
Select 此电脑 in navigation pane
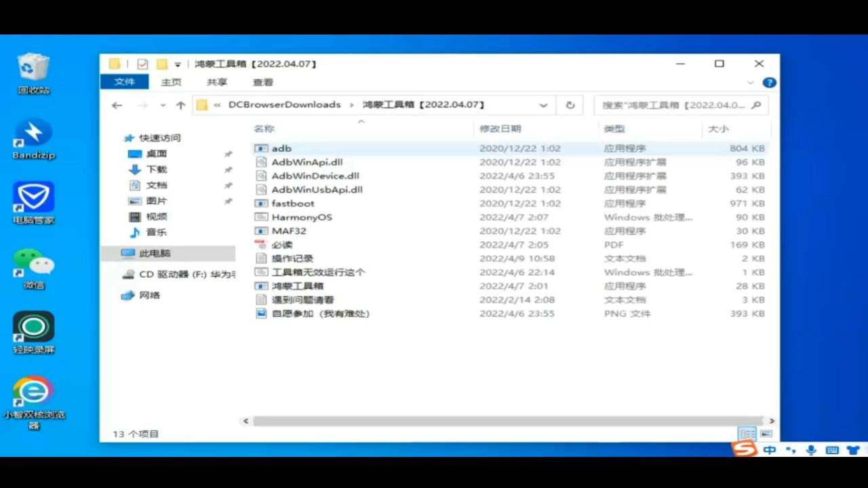[168, 253]
